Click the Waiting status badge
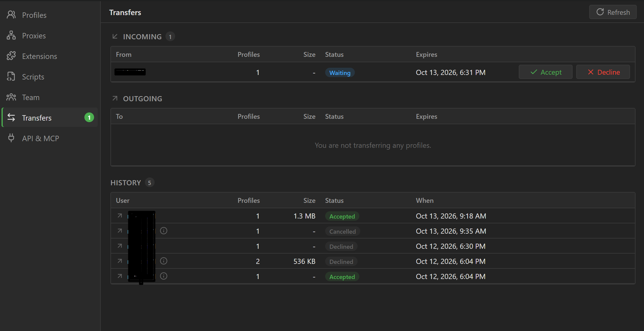The height and width of the screenshot is (331, 644). point(340,73)
